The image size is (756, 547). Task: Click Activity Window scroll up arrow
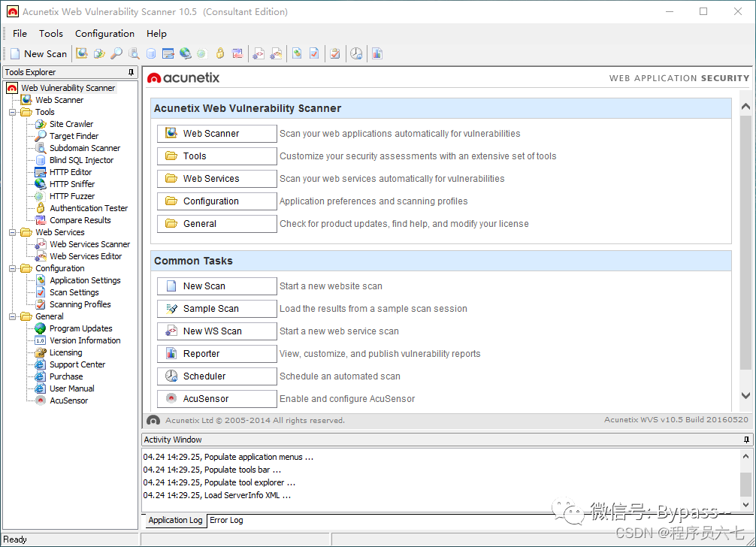746,456
